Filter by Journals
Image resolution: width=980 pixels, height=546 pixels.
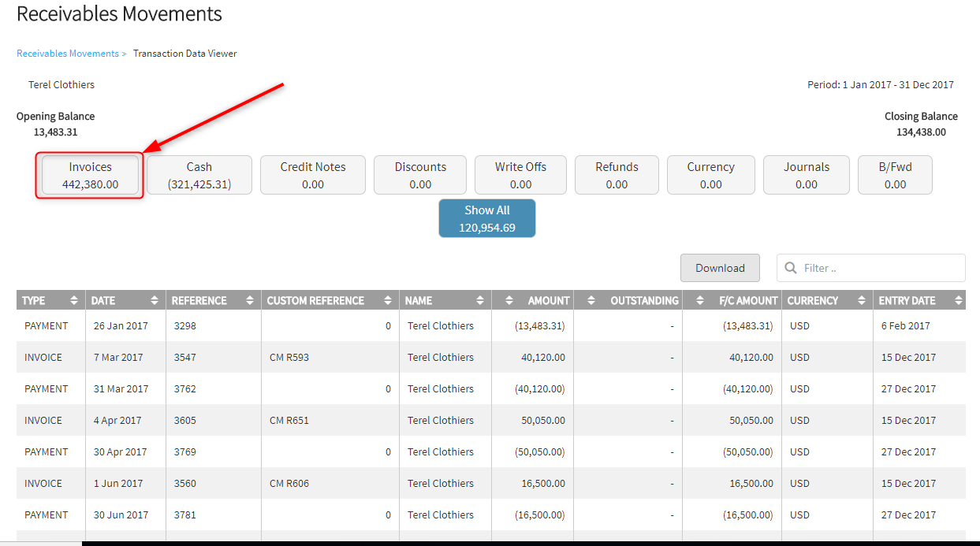(807, 175)
